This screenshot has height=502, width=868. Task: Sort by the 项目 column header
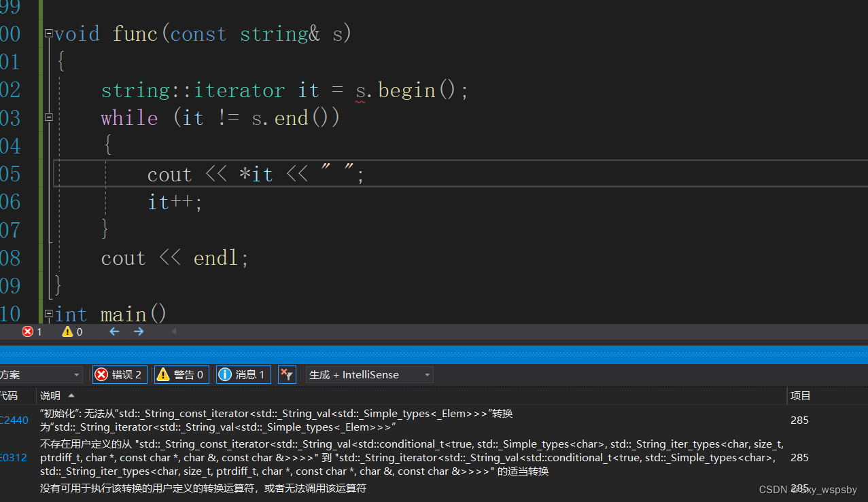click(801, 395)
